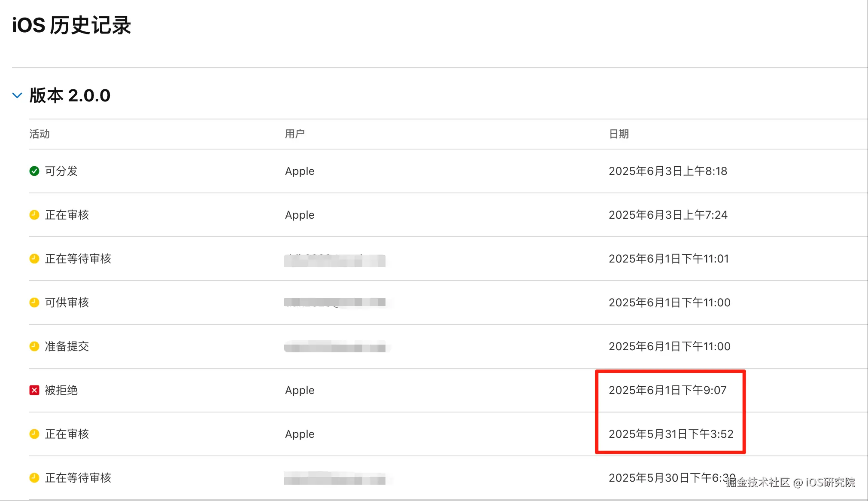Collapse the 版本 2.0.0 section chevron
868x501 pixels.
(x=17, y=95)
